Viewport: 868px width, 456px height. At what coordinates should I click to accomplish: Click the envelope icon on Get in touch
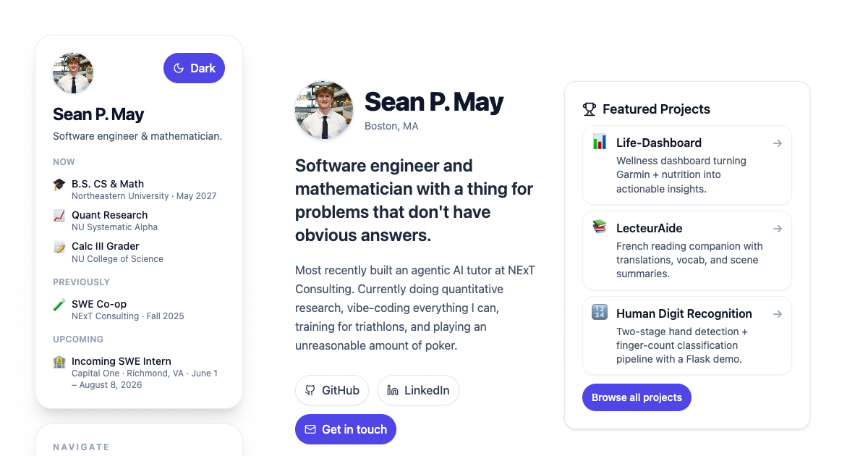(x=310, y=428)
